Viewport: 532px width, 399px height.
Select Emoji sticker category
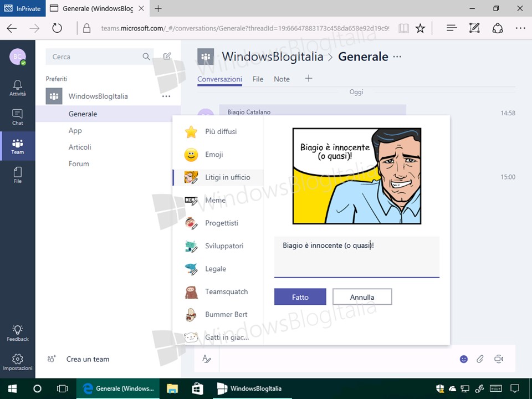coord(218,155)
